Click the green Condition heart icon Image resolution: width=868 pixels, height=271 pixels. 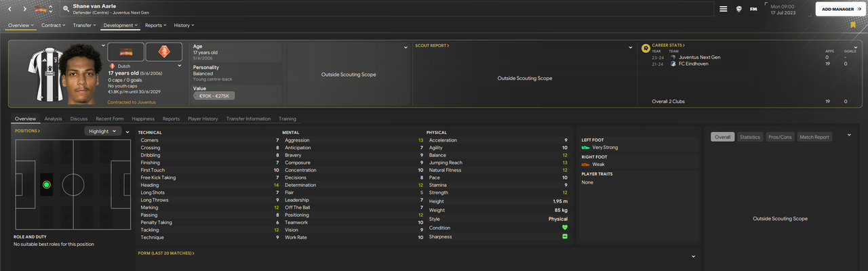[564, 228]
